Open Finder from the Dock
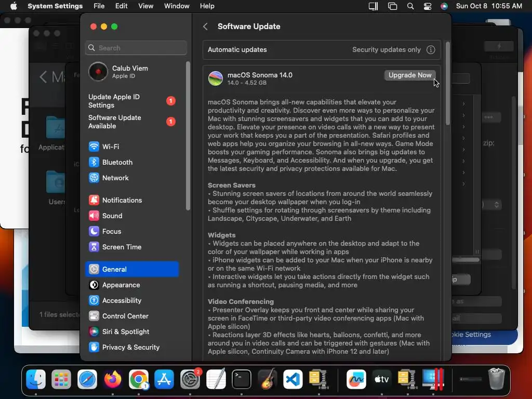532x399 pixels. pos(36,379)
